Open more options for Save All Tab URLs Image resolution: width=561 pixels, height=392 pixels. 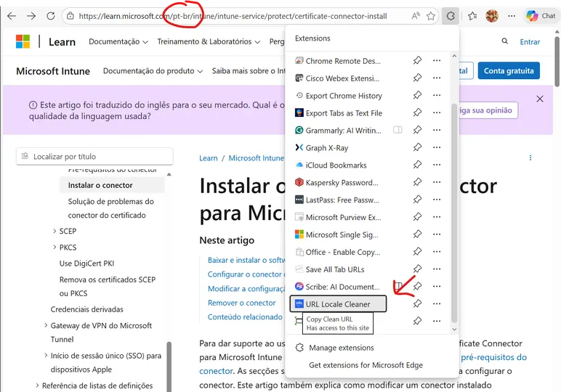point(437,269)
